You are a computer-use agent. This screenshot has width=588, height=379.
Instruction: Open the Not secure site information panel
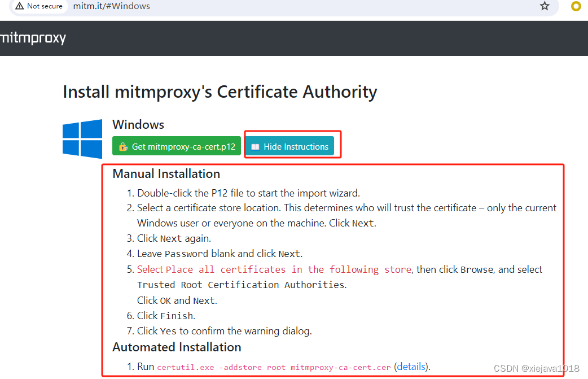coord(38,6)
